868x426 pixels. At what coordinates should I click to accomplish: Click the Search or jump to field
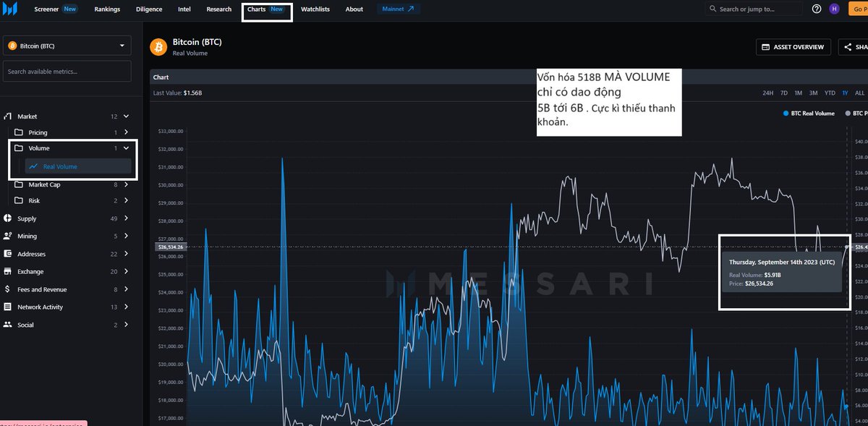(x=754, y=9)
